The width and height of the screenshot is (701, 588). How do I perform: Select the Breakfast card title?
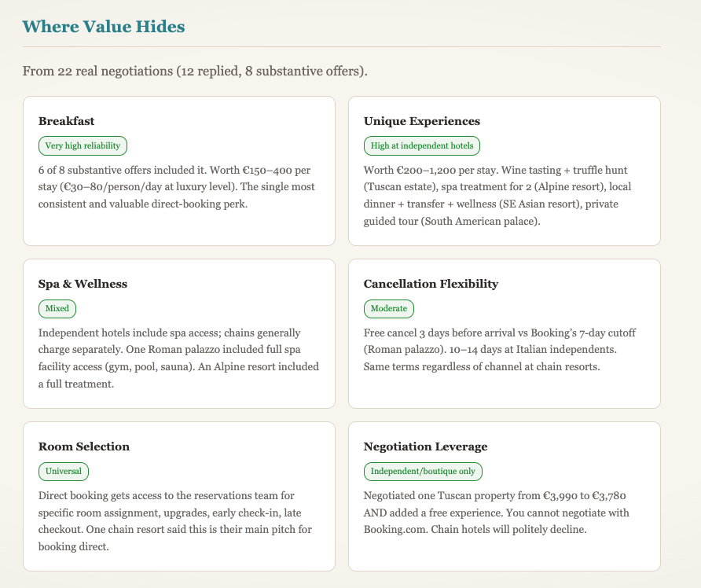[67, 121]
